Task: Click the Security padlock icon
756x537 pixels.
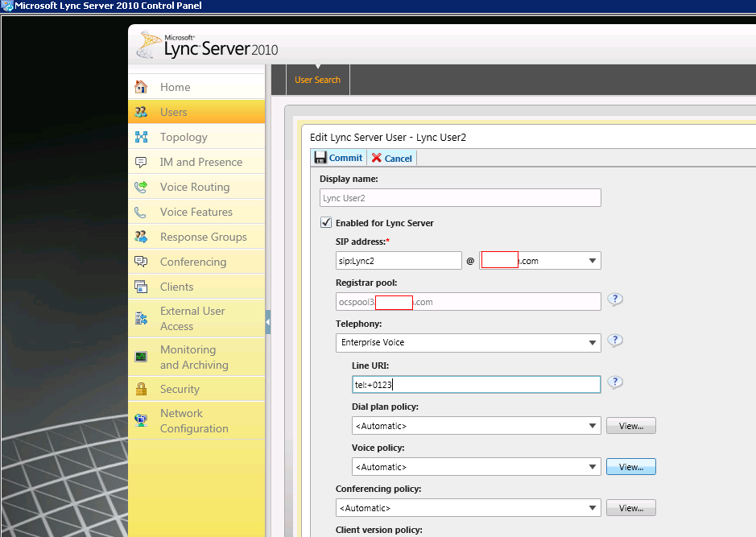Action: 142,389
